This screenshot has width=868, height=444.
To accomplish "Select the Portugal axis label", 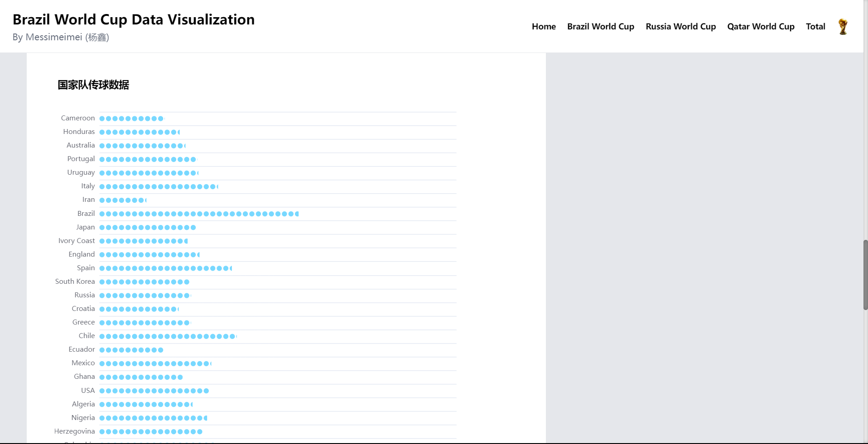I will pos(81,159).
